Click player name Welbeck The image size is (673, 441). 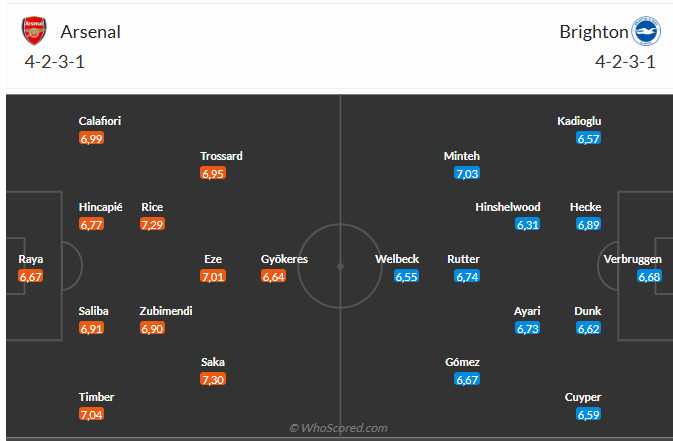click(x=397, y=259)
